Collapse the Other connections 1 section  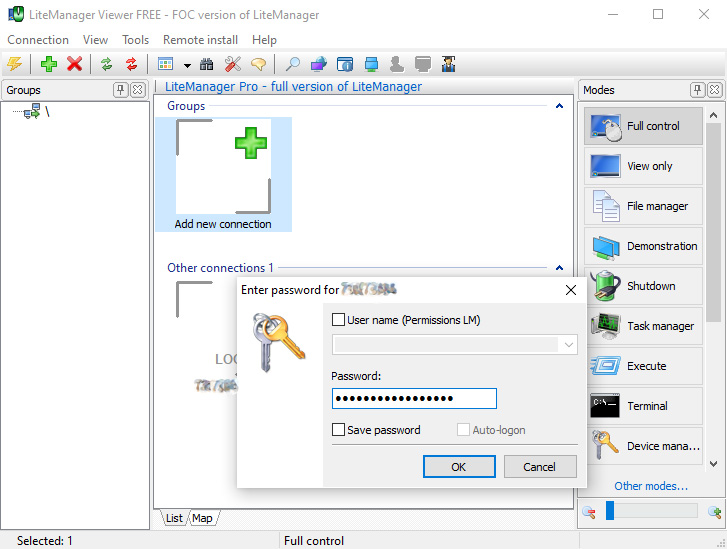[x=560, y=268]
